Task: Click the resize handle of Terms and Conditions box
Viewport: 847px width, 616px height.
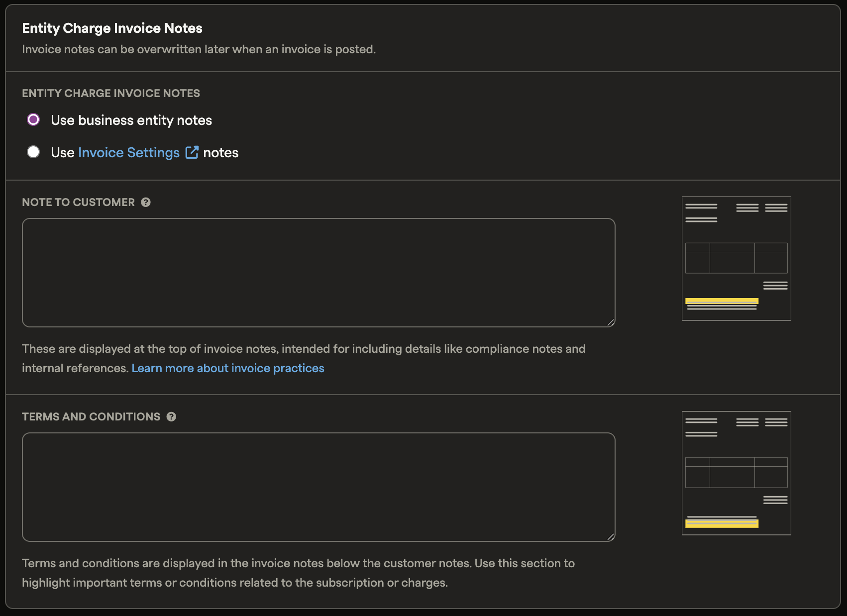Action: pos(611,537)
